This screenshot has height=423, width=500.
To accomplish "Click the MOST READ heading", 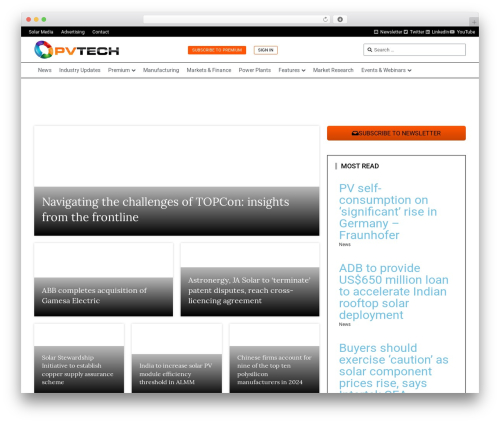I will click(x=360, y=166).
